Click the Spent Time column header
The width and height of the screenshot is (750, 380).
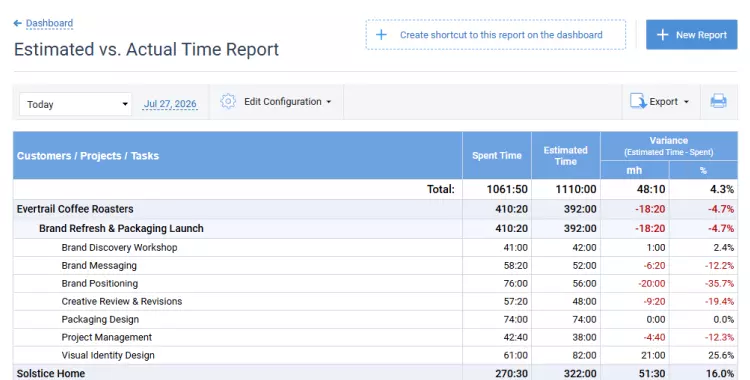(x=496, y=156)
